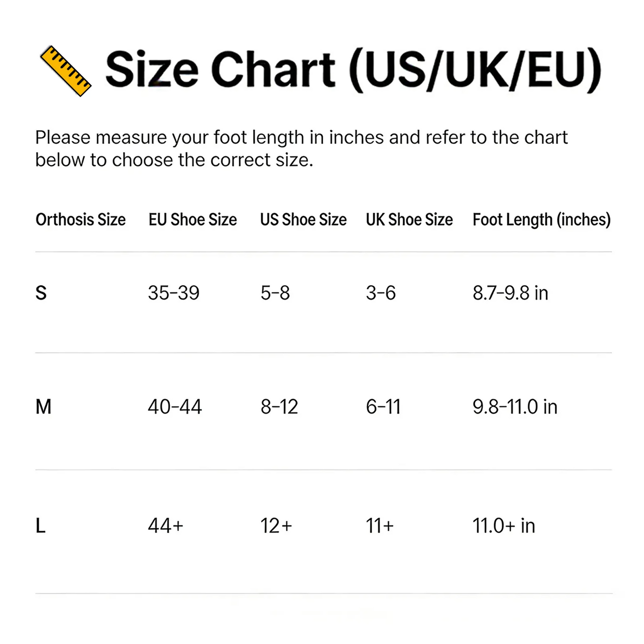Screen dimensions: 644x644
Task: Select the EU Shoe Size column header
Action: point(193,220)
